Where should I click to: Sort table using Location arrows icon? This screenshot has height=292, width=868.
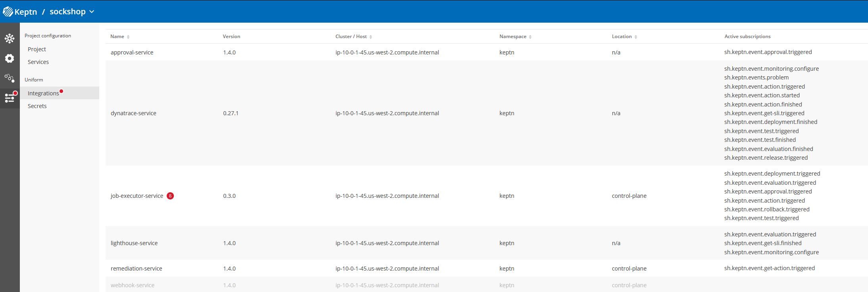coord(636,37)
